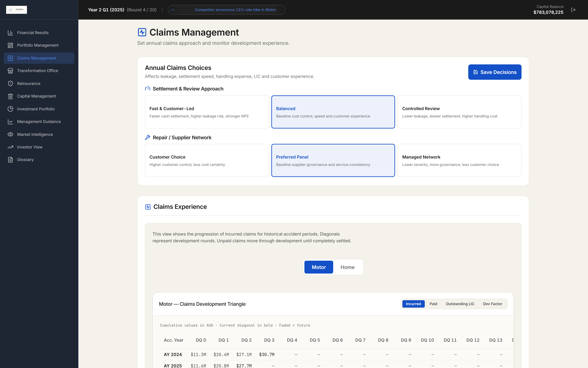Click the $20.4M cell in AY 2024

pyautogui.click(x=221, y=355)
